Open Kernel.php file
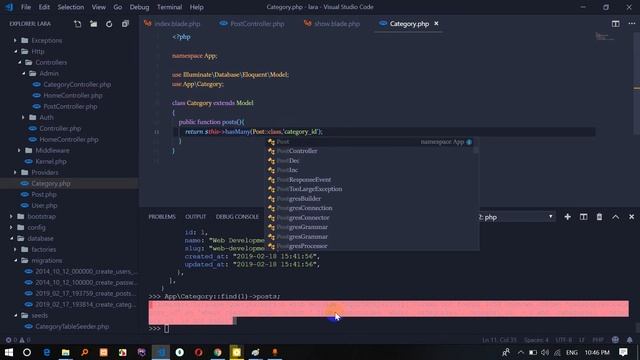This screenshot has width=640, height=360. 51,162
